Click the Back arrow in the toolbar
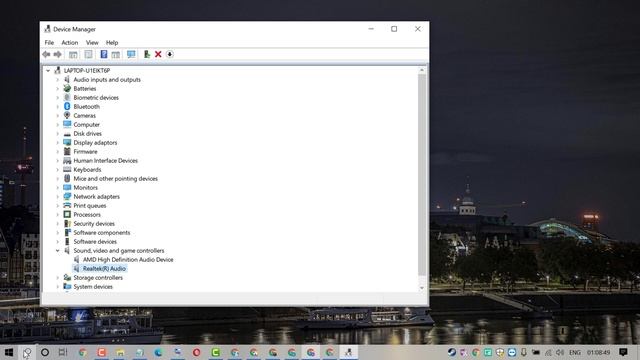The image size is (640, 360). tap(46, 54)
